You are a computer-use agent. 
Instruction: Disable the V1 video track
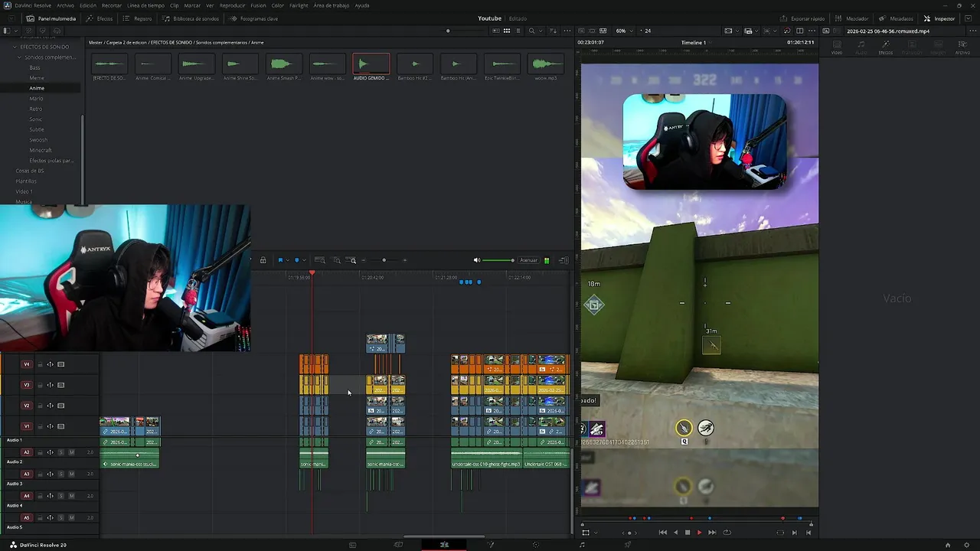(x=60, y=426)
